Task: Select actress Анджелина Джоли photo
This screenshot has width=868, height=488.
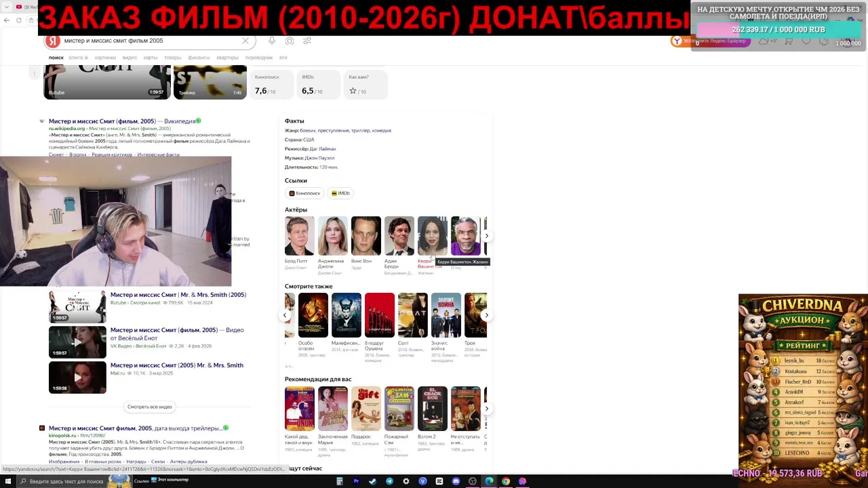Action: [332, 236]
